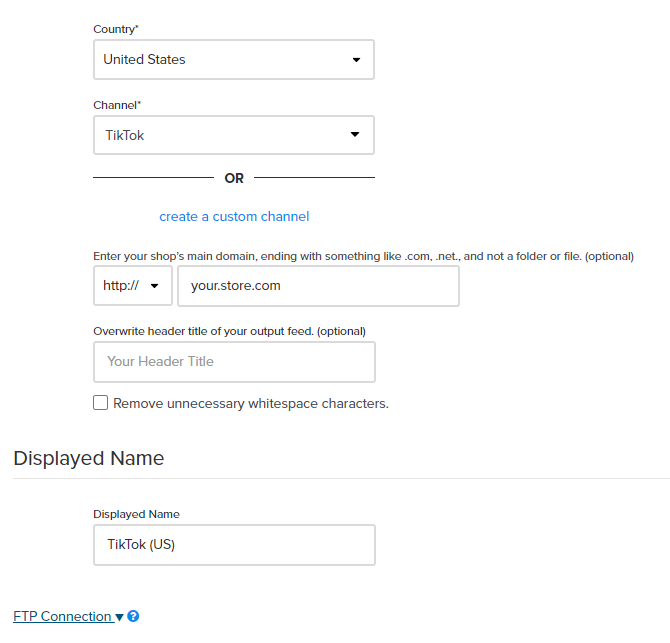The width and height of the screenshot is (670, 643).
Task: Click the 'Overwrite header title' label text
Action: tap(229, 331)
